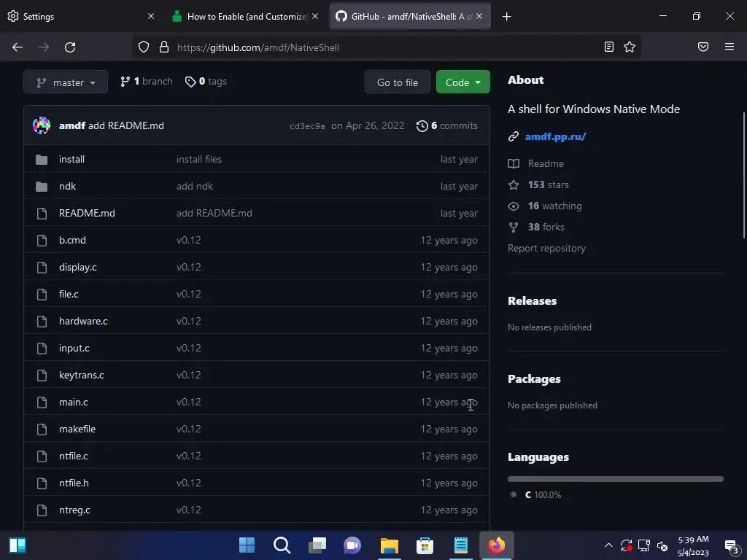Image resolution: width=747 pixels, height=560 pixels.
Task: Show hidden system tray icons
Action: (x=608, y=545)
